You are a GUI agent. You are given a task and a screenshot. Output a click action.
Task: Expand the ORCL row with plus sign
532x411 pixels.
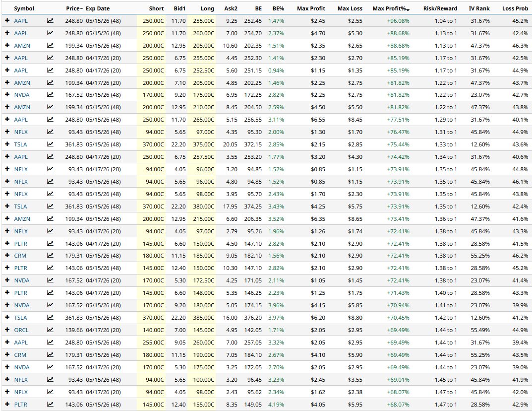click(7, 330)
